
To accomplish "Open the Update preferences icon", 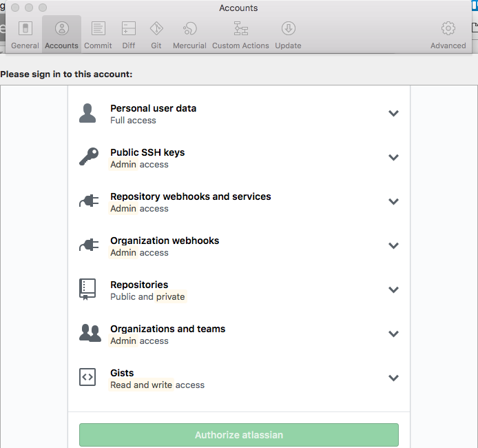I will [289, 29].
